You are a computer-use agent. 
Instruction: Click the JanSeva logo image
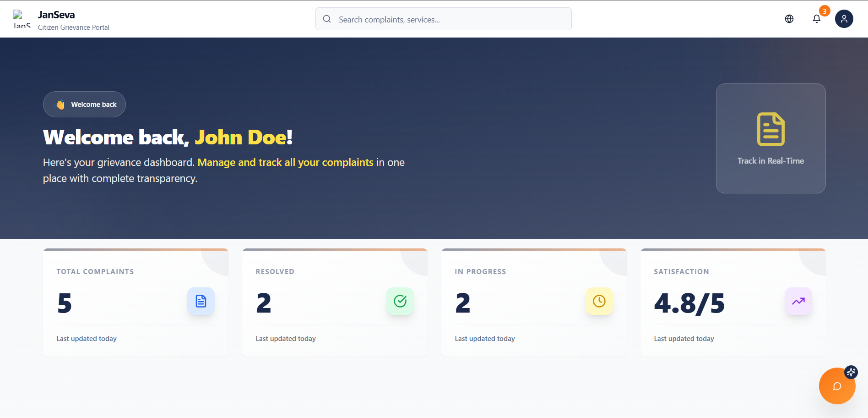22,19
